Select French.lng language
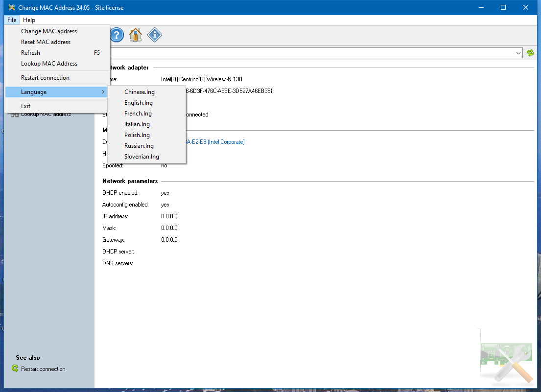The image size is (541, 392). coord(147,114)
